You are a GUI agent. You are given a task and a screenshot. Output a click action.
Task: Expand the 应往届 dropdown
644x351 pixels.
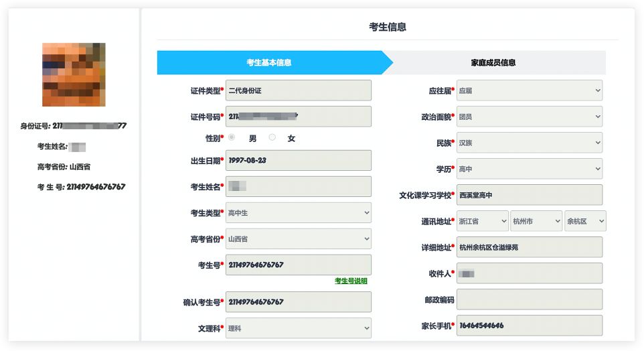[529, 90]
